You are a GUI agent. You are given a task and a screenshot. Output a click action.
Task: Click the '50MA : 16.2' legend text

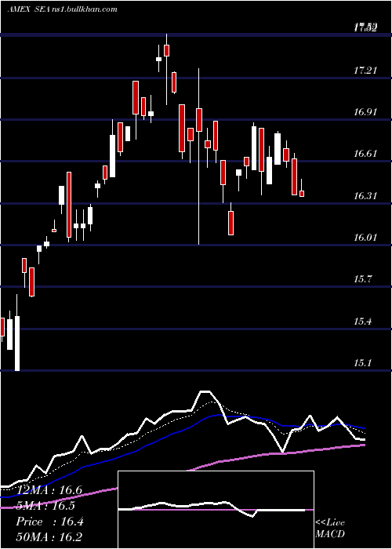[49, 537]
